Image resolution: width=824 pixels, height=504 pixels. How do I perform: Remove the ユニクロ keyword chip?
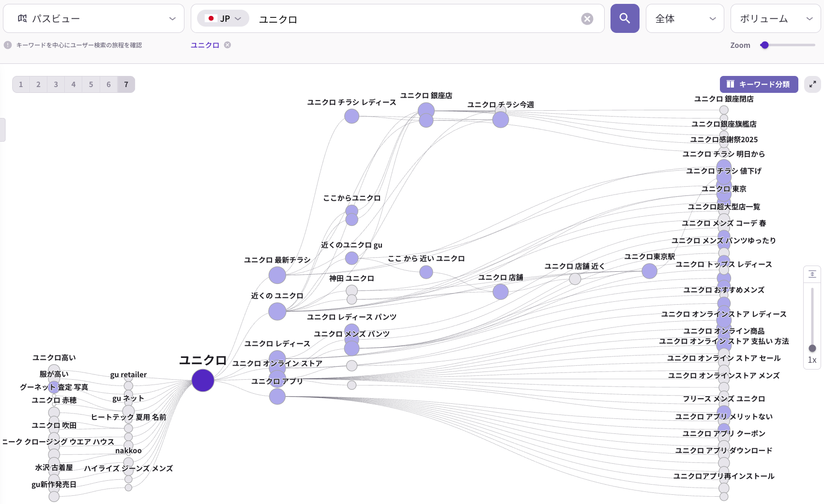pyautogui.click(x=228, y=45)
